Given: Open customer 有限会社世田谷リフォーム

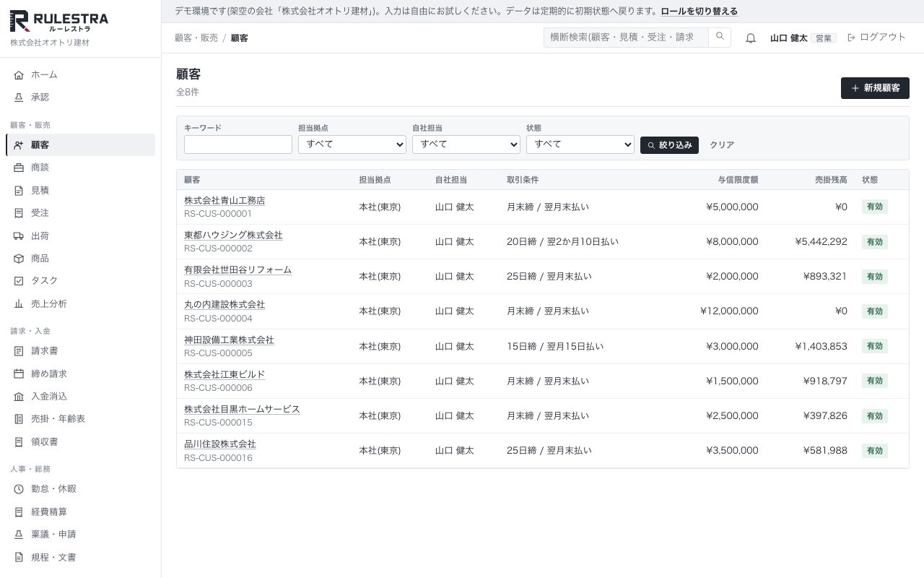Looking at the screenshot, I should tap(237, 270).
